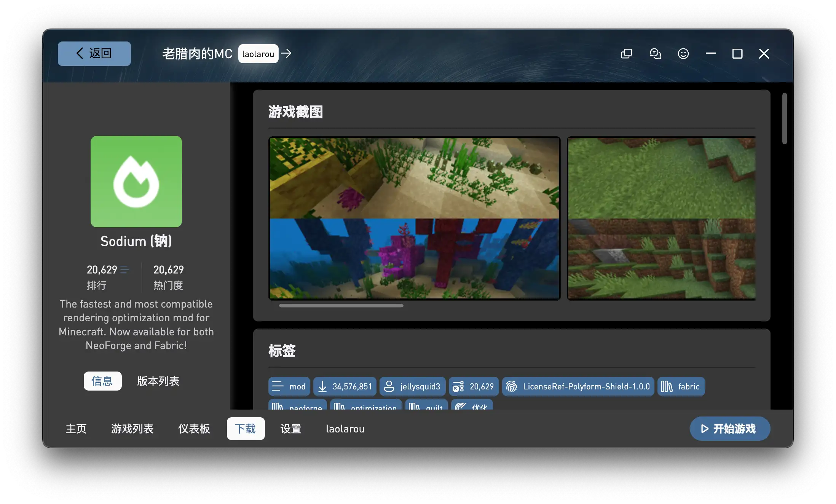Click the rank list icon beside 20,629
Viewport: 836px width, 504px height.
click(124, 270)
